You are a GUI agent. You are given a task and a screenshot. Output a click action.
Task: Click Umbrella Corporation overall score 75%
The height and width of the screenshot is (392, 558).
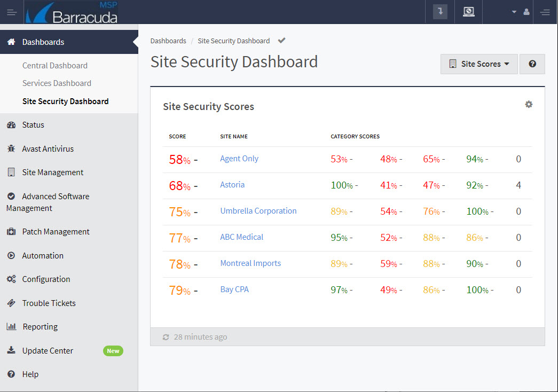pyautogui.click(x=180, y=212)
